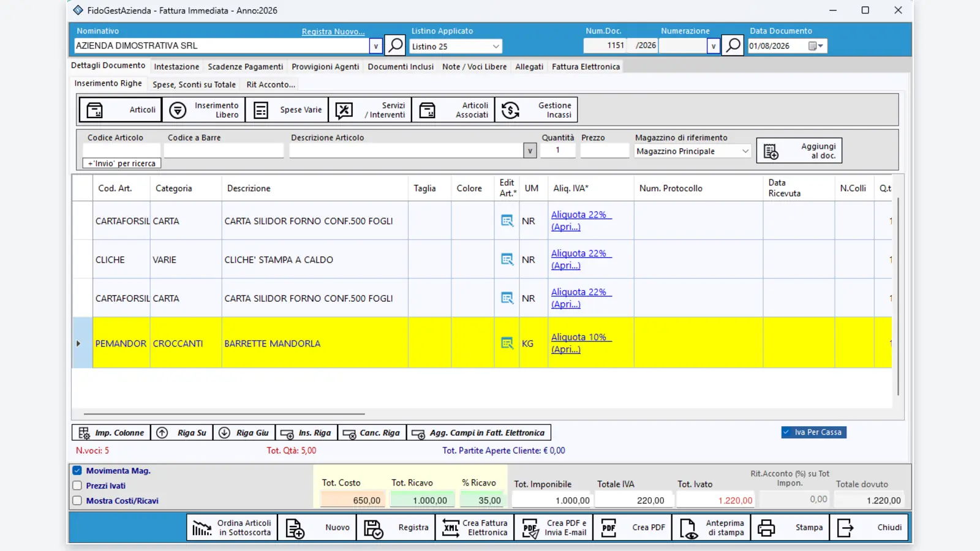
Task: Open Anteprima di stampa preview
Action: [x=711, y=528]
